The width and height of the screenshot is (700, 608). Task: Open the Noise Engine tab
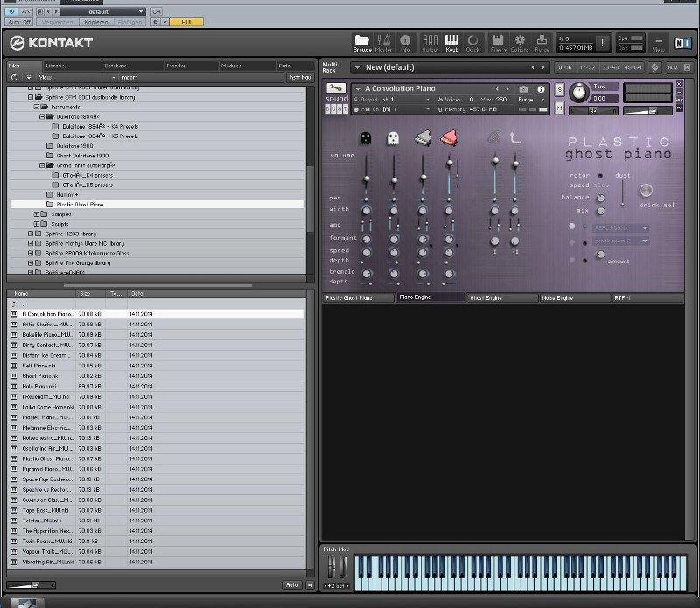(575, 297)
